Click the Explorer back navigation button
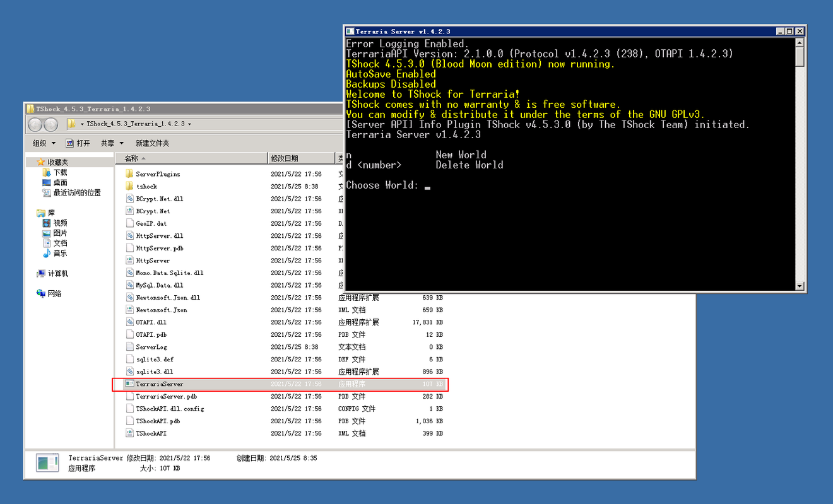The image size is (833, 504). pos(35,124)
